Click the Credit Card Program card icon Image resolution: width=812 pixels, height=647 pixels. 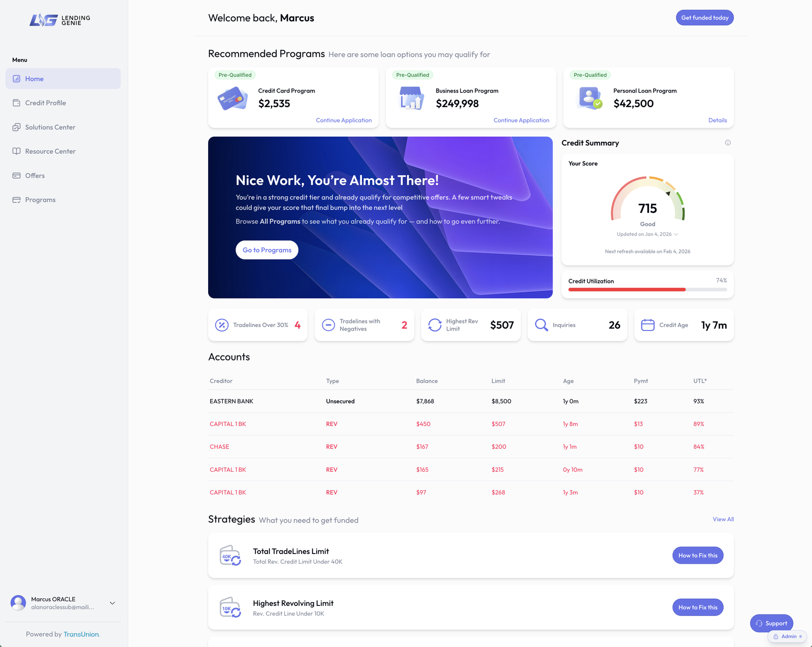233,99
